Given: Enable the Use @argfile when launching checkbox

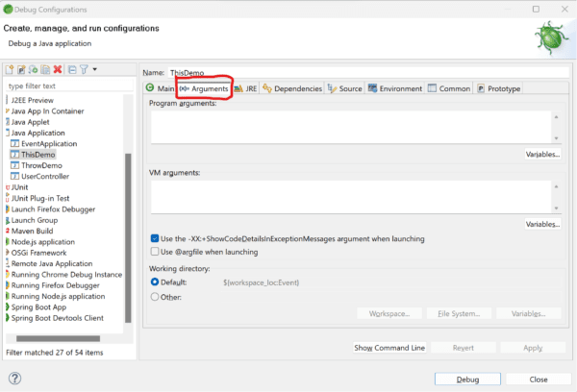Looking at the screenshot, I should 156,252.
